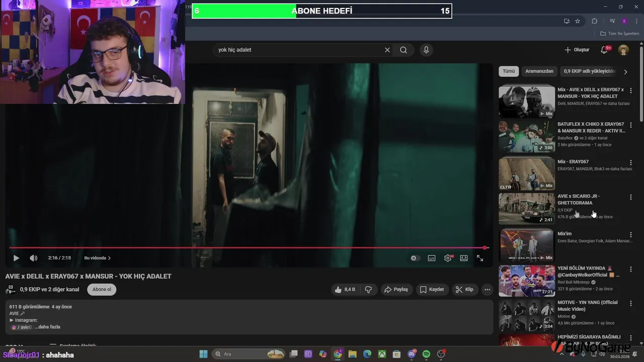The width and height of the screenshot is (644, 362).
Task: Open player settings gear
Action: click(448, 258)
